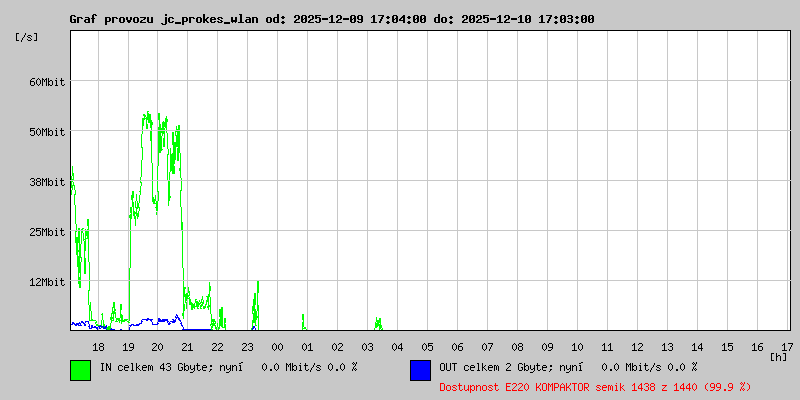Viewport: 800px width, 400px height.
Task: Click the '13' hour label on x-axis
Action: 667,347
